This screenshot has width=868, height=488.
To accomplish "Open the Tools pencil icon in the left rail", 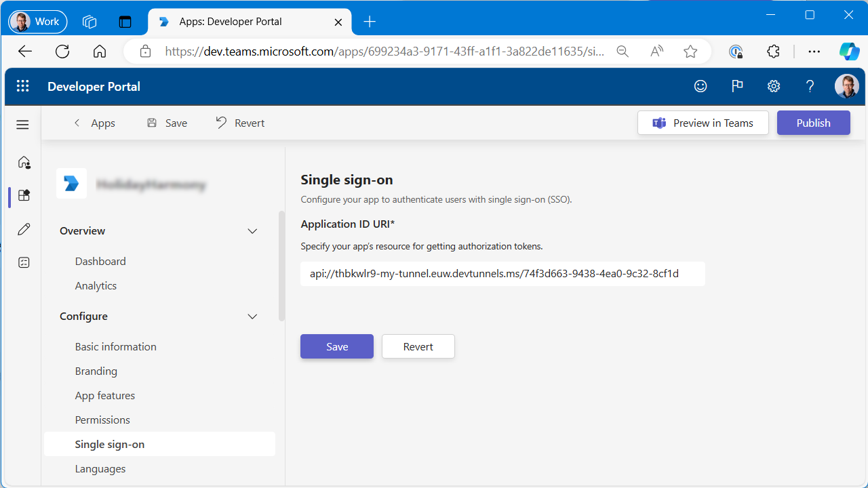I will (24, 230).
